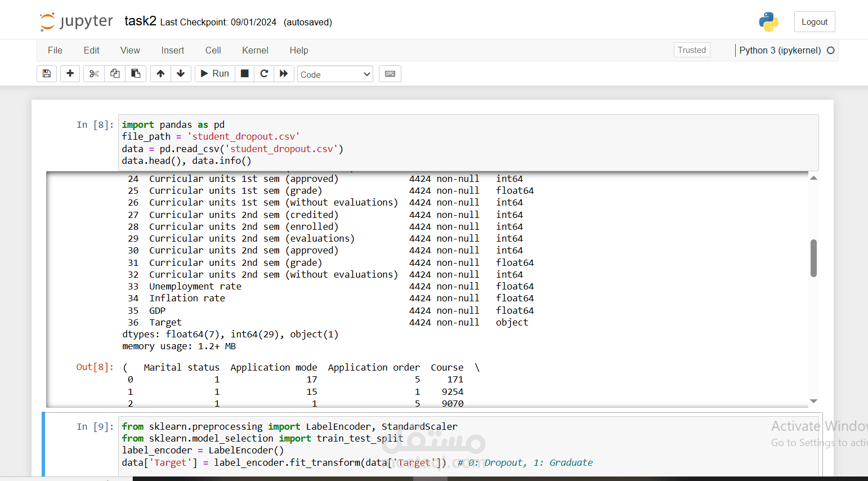The height and width of the screenshot is (481, 868).
Task: Open the Cell menu
Action: click(213, 50)
